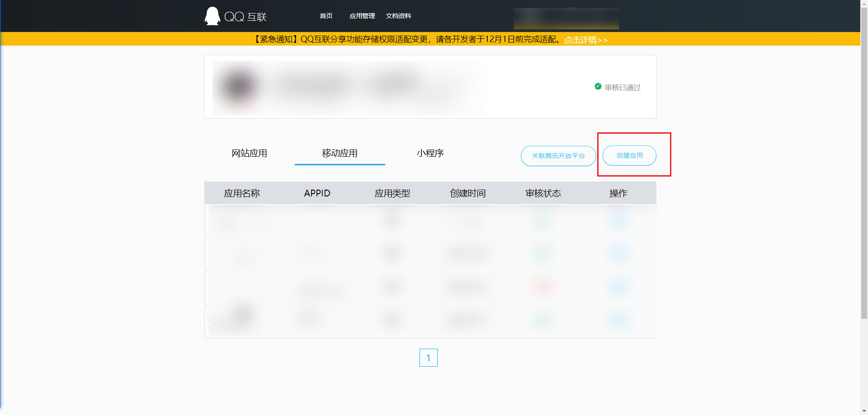Open the 首页 navigation item
The width and height of the screenshot is (868, 415).
tap(326, 16)
